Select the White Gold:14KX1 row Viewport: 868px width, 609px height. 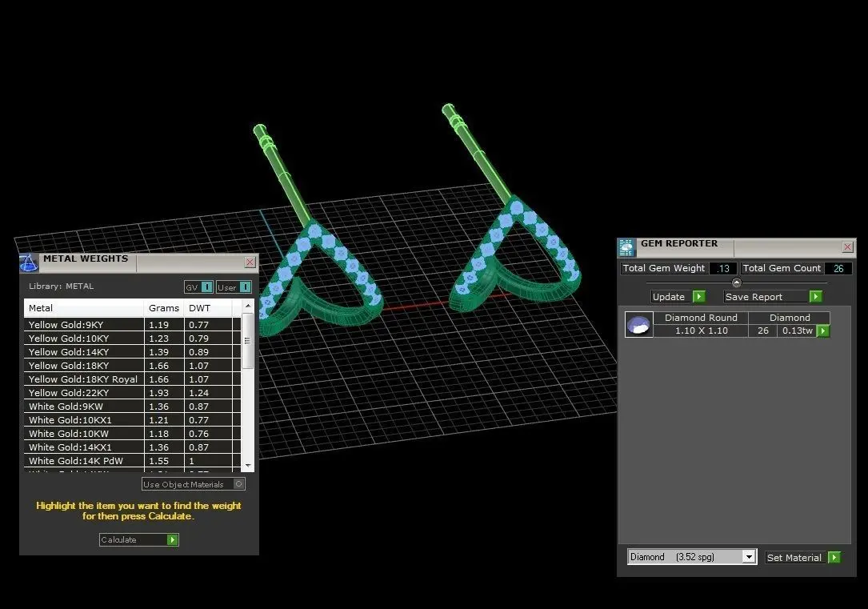point(132,447)
